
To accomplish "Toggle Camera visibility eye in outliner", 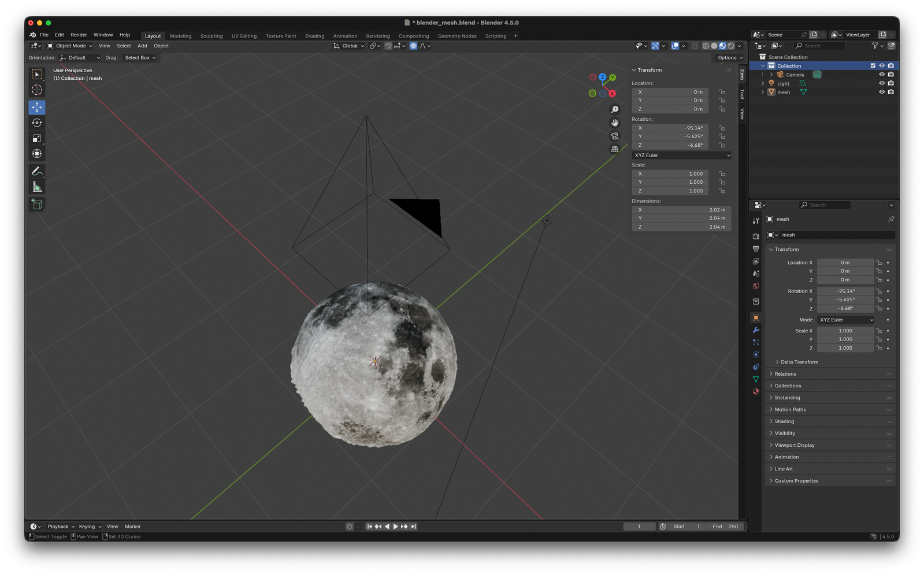I will click(882, 75).
